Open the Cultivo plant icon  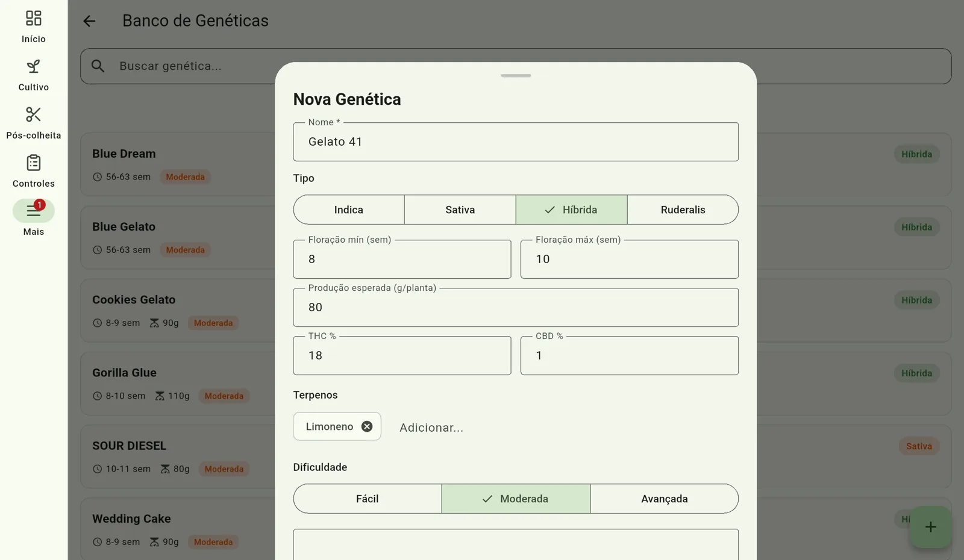34,66
